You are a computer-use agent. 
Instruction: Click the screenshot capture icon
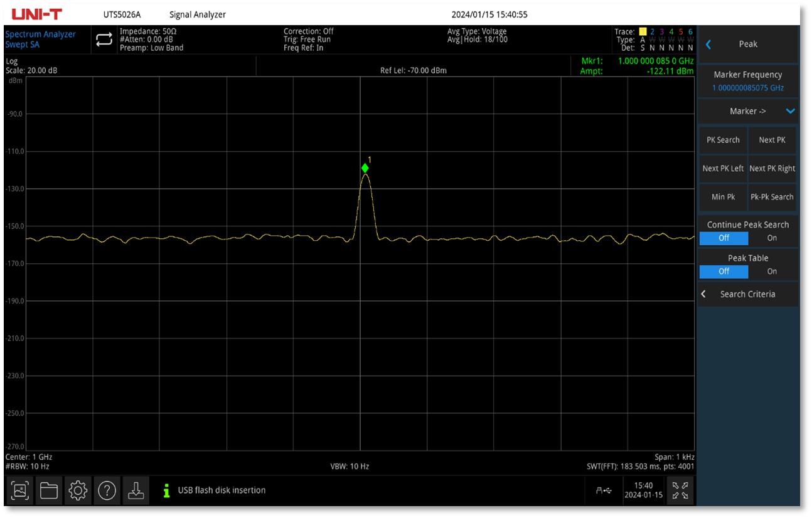(x=20, y=490)
